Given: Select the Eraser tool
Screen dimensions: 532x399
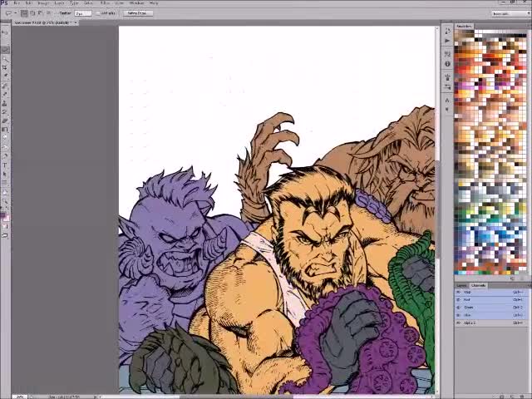Looking at the screenshot, I should pyautogui.click(x=5, y=121).
